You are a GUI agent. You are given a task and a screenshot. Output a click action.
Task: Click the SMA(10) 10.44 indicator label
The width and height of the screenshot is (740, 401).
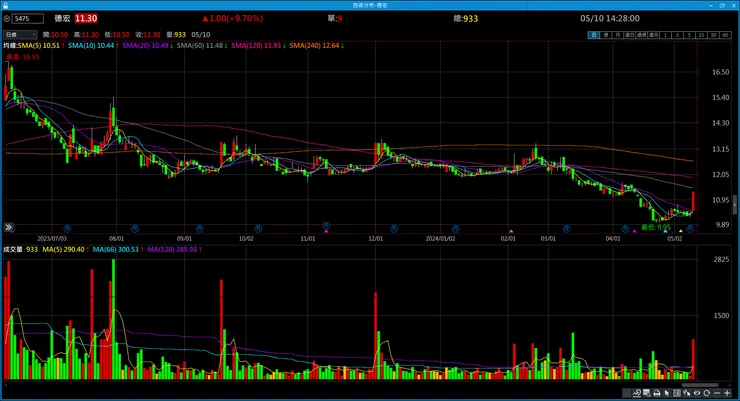pyautogui.click(x=91, y=46)
